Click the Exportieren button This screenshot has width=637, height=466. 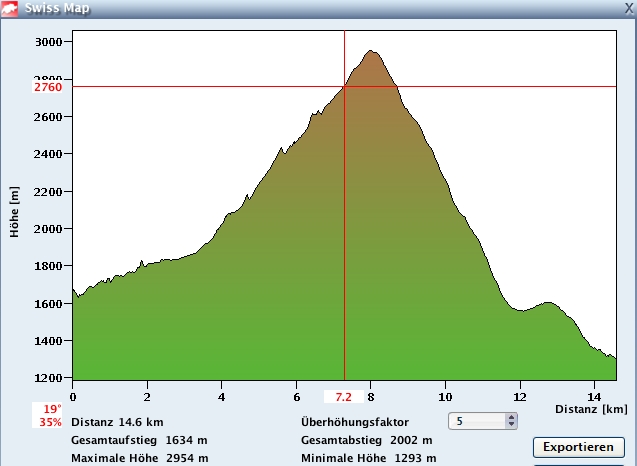point(578,446)
